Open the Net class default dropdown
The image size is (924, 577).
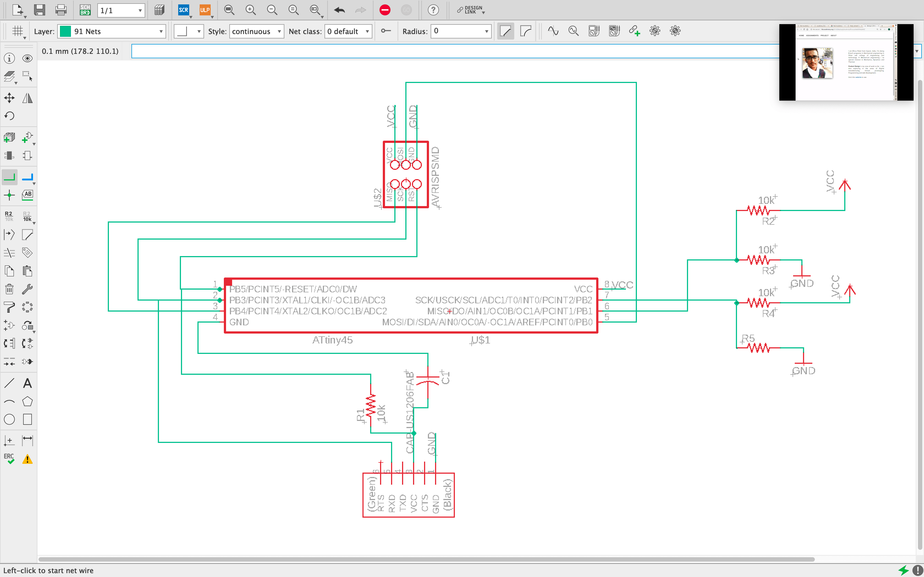click(x=348, y=31)
